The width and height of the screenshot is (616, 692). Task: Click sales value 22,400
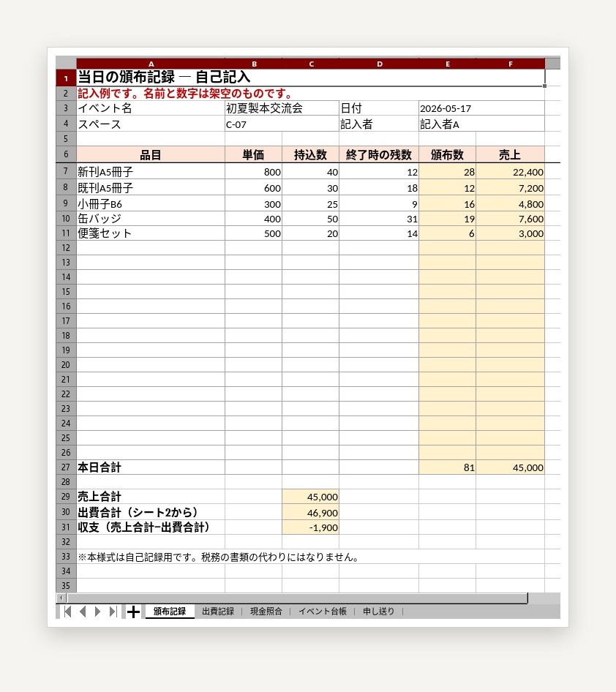[x=511, y=171]
